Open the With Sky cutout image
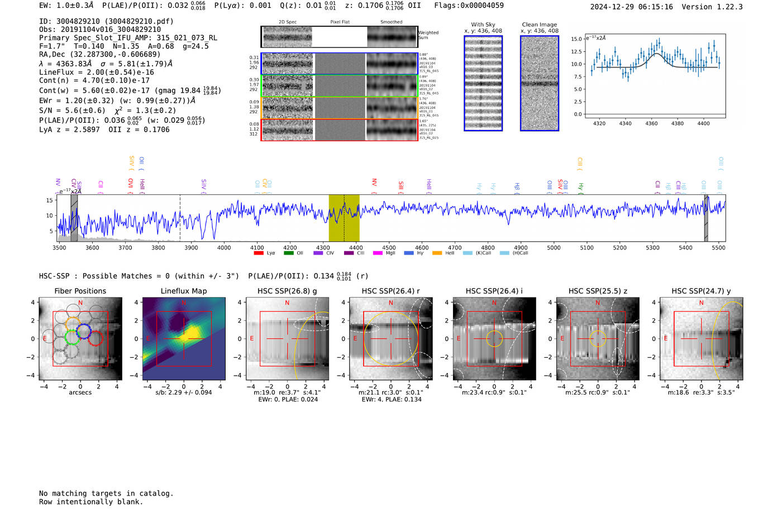 (483, 83)
